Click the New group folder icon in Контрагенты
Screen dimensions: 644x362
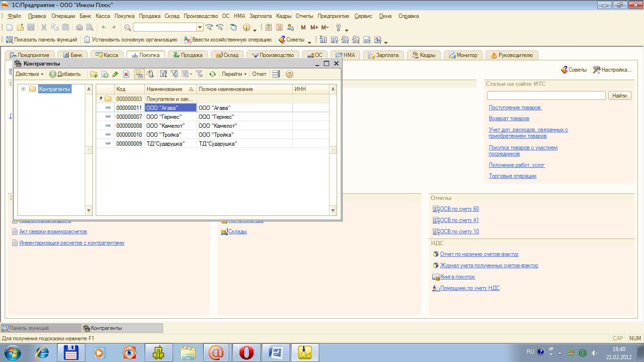pos(94,74)
